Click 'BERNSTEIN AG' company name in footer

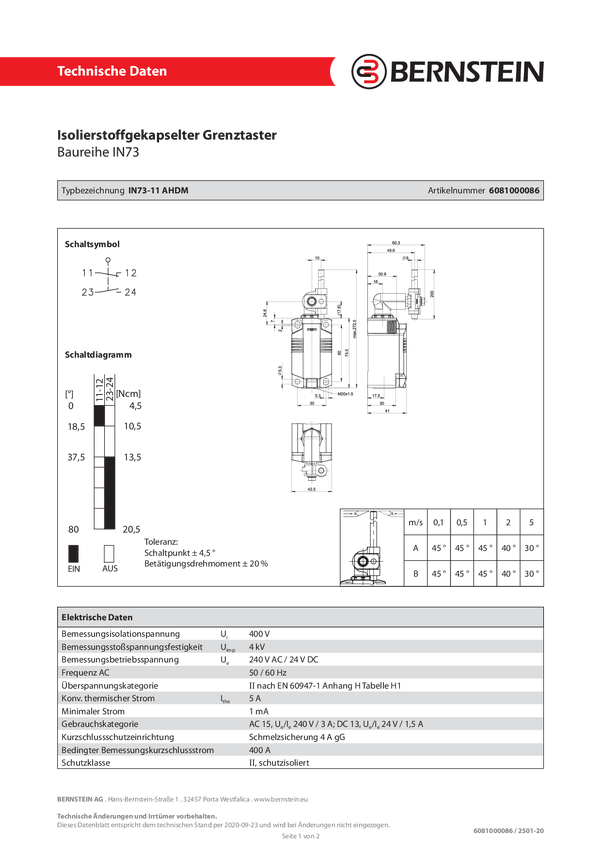[x=80, y=799]
